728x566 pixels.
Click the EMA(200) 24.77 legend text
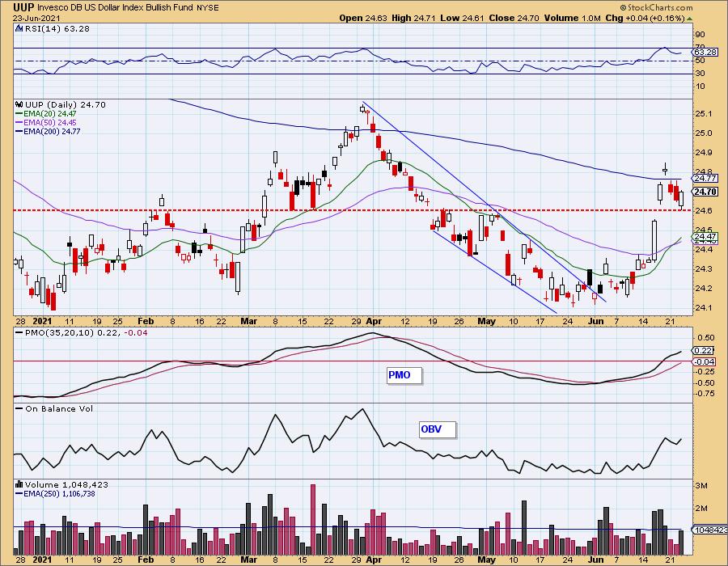tap(52, 131)
